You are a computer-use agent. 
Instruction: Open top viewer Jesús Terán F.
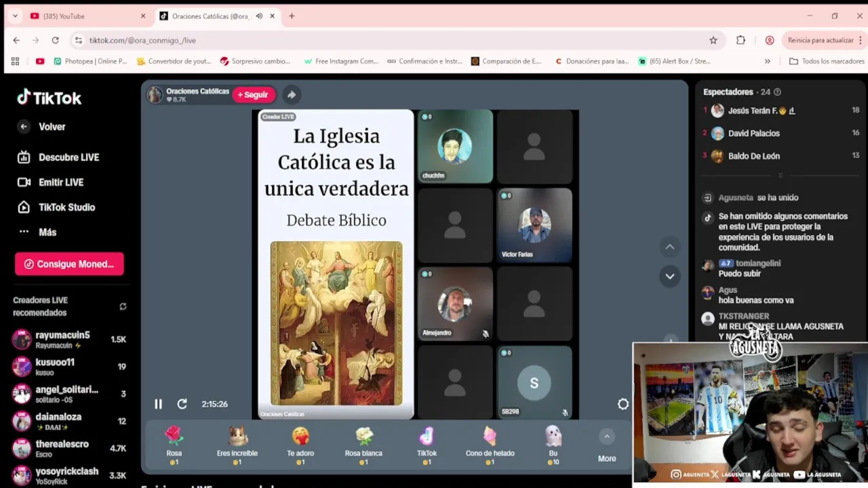tap(781, 110)
